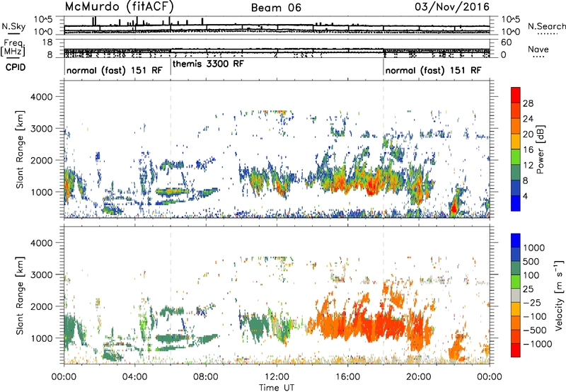Click the red top of the Power colorbar
This screenshot has width=566, height=392.
tap(516, 95)
